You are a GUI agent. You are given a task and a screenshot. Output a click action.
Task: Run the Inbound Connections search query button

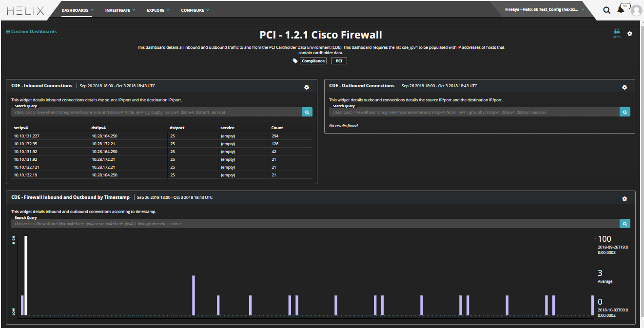coord(307,112)
